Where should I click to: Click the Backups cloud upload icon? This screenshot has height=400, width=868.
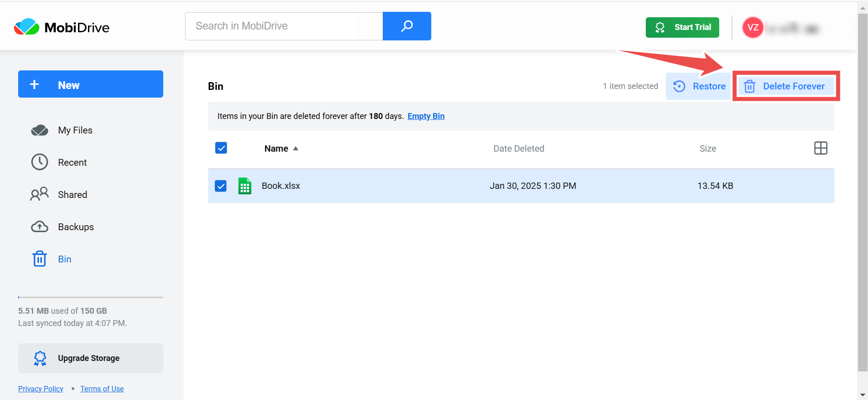click(x=39, y=227)
